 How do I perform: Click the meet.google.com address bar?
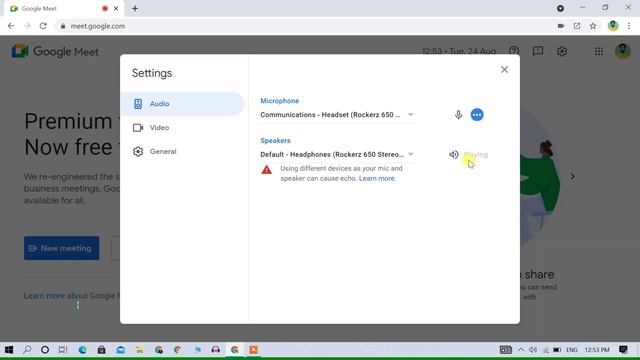[x=306, y=26]
